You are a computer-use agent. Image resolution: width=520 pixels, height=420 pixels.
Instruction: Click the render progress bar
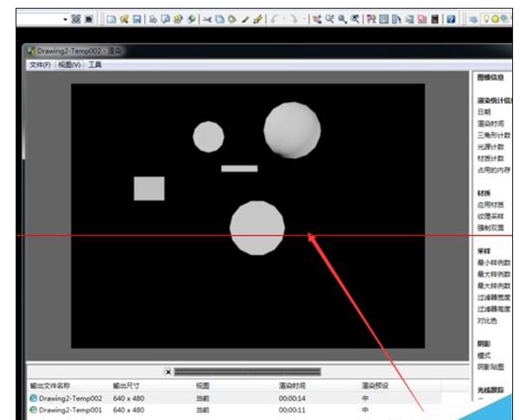point(247,372)
